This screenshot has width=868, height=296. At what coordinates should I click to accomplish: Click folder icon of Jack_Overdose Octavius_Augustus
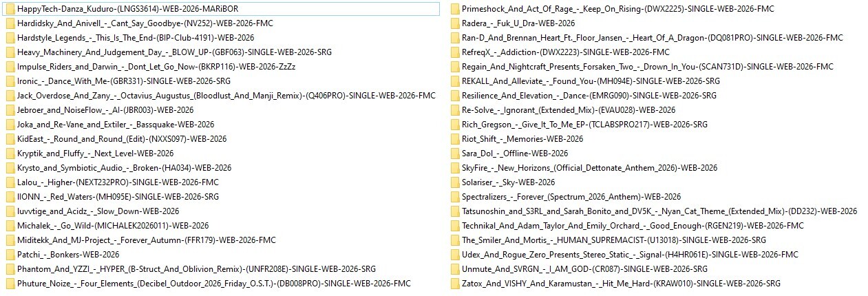tap(10, 96)
